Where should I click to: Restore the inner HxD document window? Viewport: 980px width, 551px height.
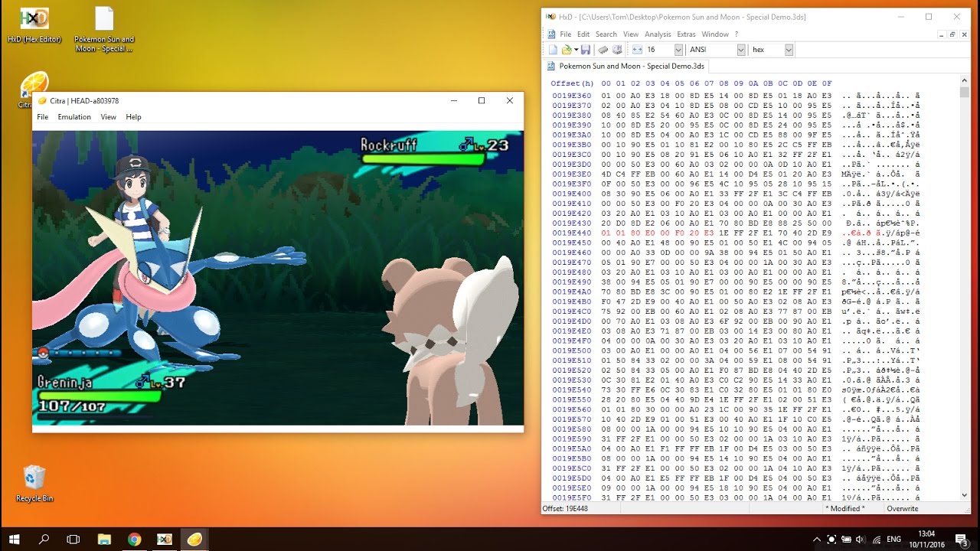(x=952, y=34)
